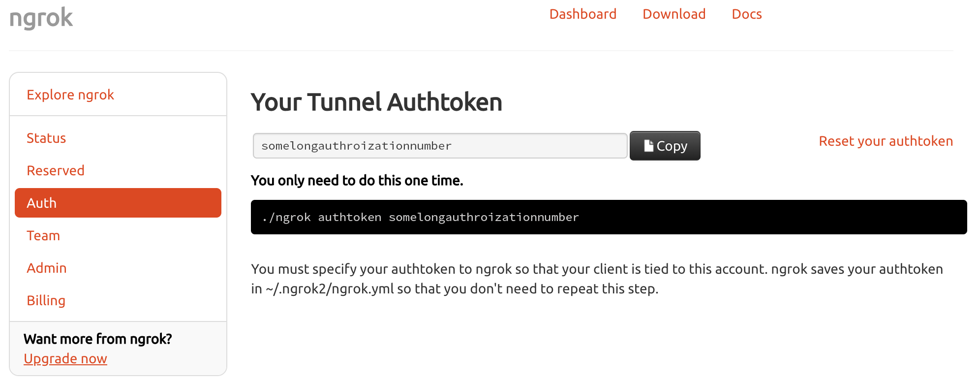The image size is (980, 383).
Task: Go to the Admin section
Action: (x=47, y=268)
